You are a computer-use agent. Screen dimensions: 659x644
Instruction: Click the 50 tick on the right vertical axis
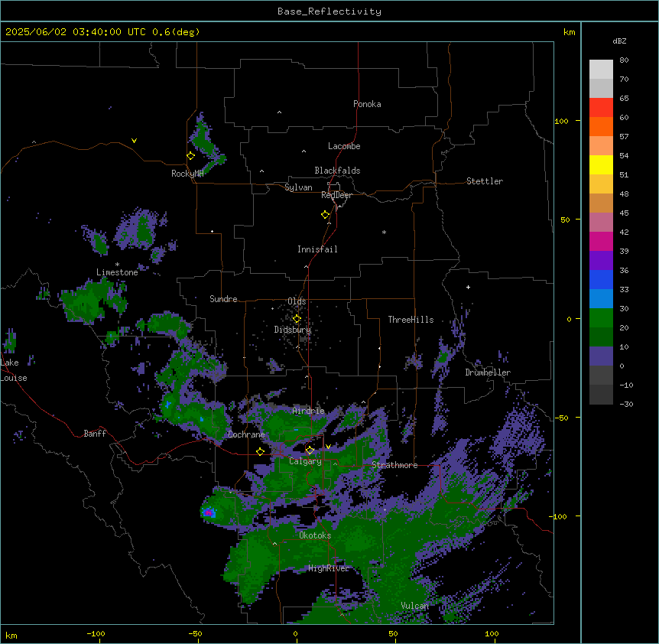pyautogui.click(x=565, y=220)
